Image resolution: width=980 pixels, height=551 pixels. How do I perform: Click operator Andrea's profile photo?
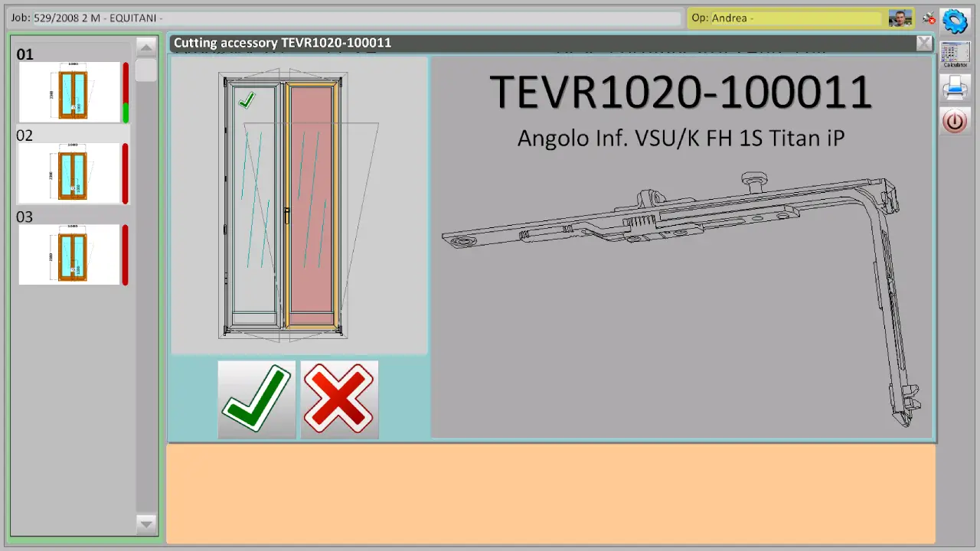point(900,18)
